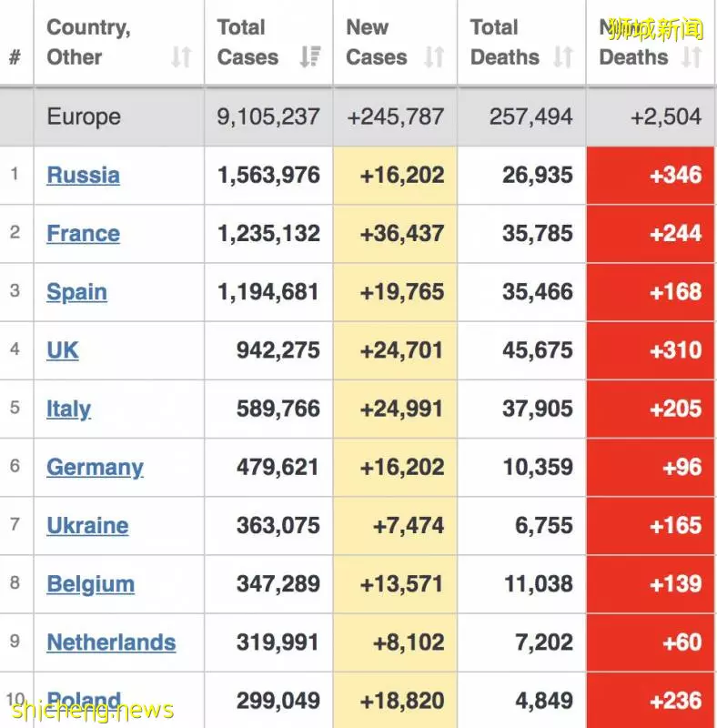Sort by Total Deaths arrows icon
The image size is (717, 728).
tap(563, 57)
